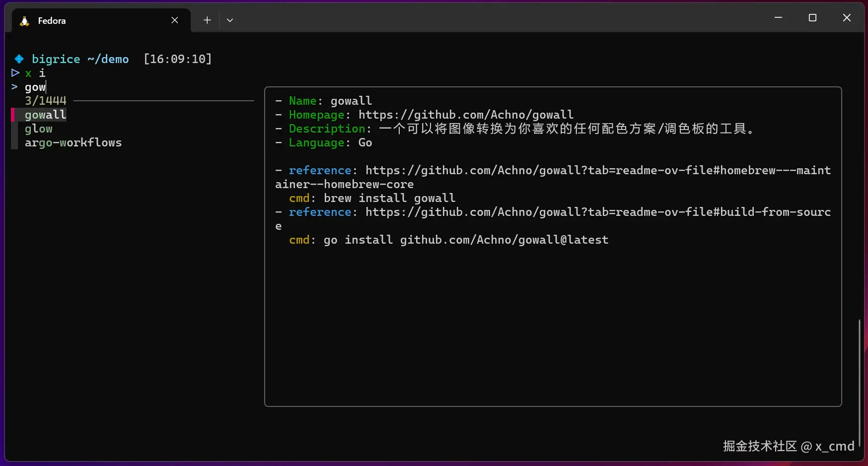Select the argo-workflows result
The width and height of the screenshot is (868, 466).
click(73, 143)
